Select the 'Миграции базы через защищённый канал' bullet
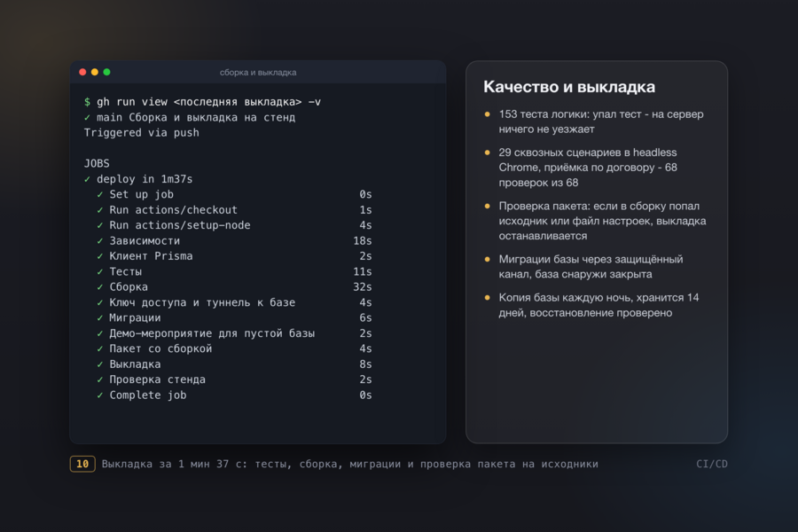This screenshot has width=798, height=532. (x=591, y=267)
